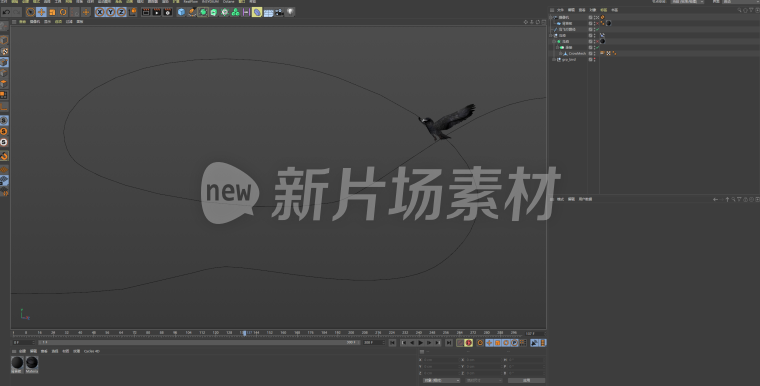760x386 pixels.
Task: Add a camera object icon
Action: [279, 12]
